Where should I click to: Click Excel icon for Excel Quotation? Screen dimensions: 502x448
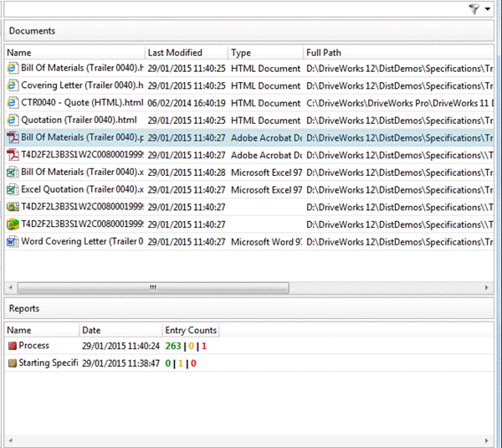click(x=12, y=189)
